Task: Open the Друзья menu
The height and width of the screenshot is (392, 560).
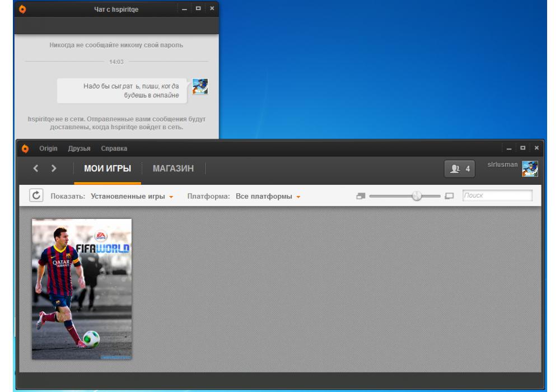Action: 79,148
